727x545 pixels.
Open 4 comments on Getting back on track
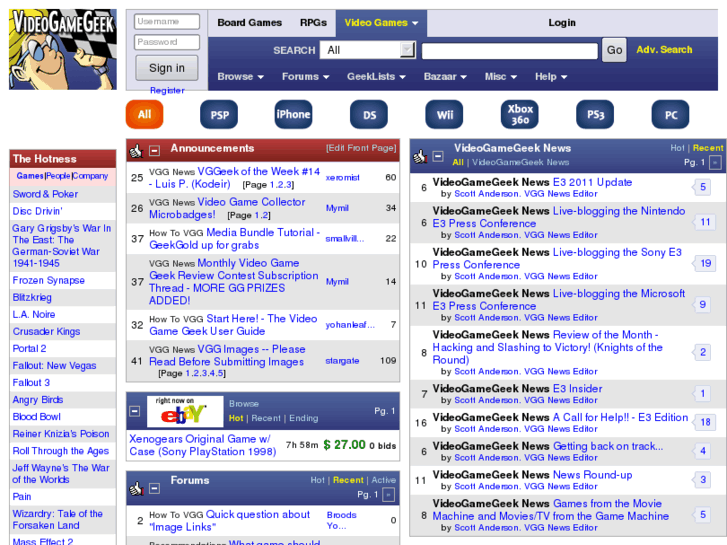click(702, 451)
